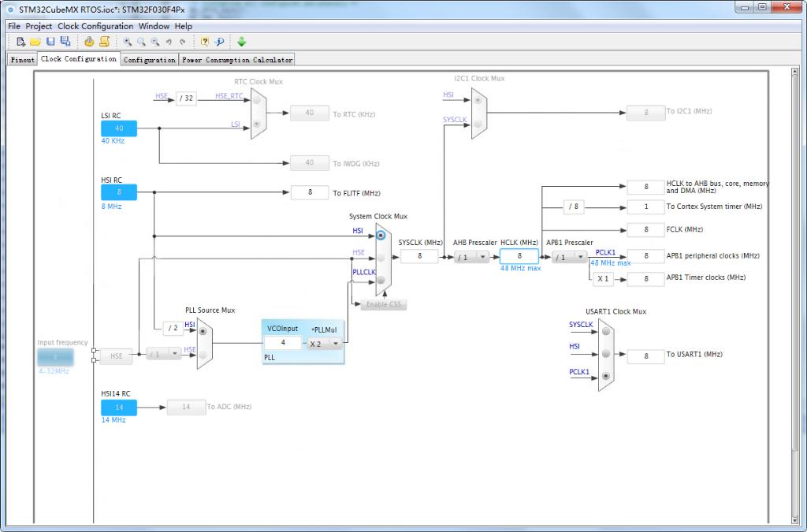807x532 pixels.
Task: Switch to the Pinout tab
Action: click(23, 60)
